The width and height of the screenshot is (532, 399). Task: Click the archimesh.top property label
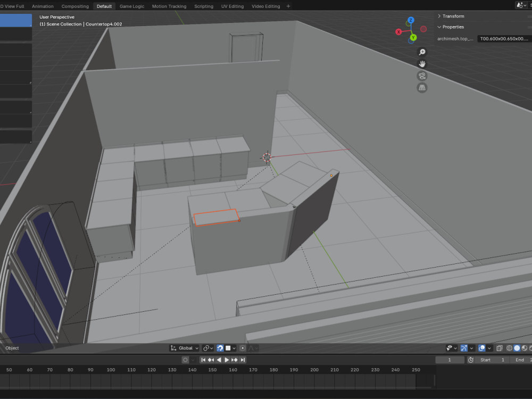[455, 39]
